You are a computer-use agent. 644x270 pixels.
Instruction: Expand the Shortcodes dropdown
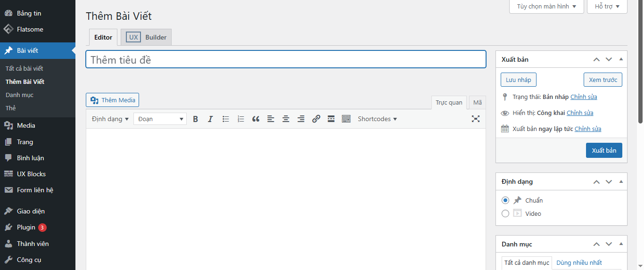tap(377, 119)
